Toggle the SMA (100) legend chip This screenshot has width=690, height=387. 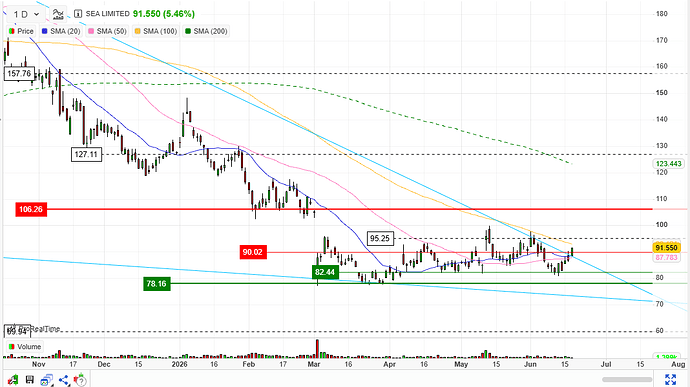[155, 31]
